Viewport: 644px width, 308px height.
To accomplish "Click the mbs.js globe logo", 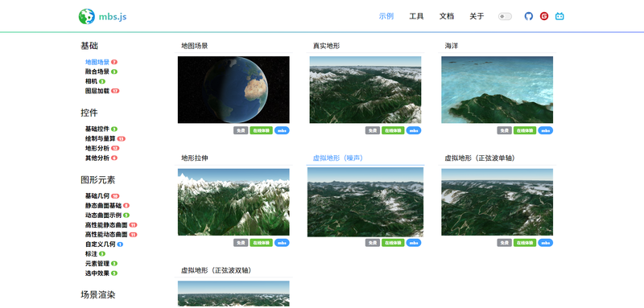I will (87, 16).
